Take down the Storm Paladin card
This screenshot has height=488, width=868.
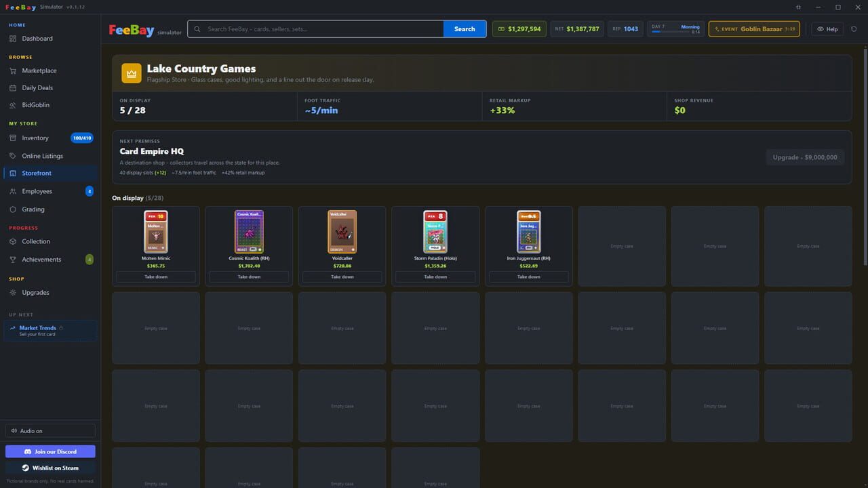435,277
